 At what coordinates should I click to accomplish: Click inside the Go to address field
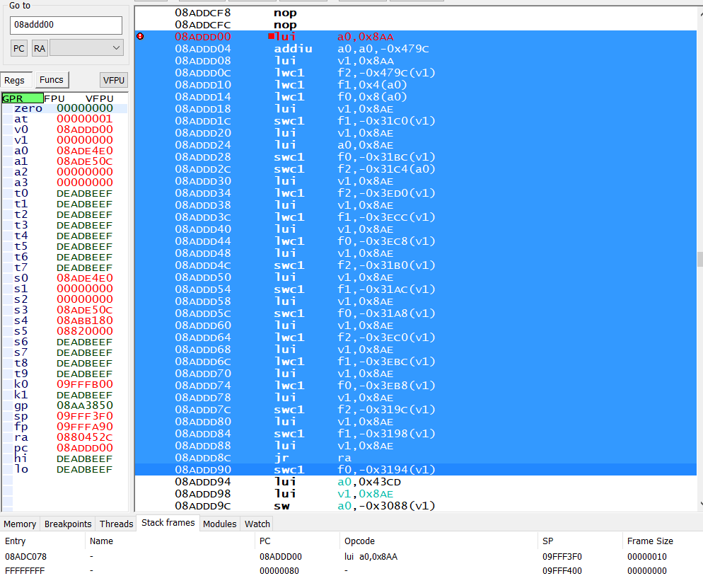pyautogui.click(x=65, y=25)
